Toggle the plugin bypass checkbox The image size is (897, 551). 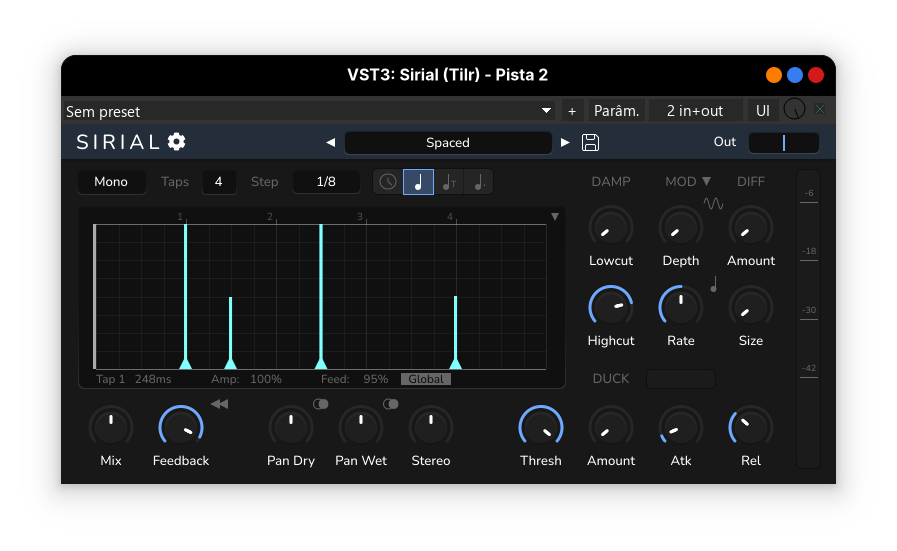point(820,110)
